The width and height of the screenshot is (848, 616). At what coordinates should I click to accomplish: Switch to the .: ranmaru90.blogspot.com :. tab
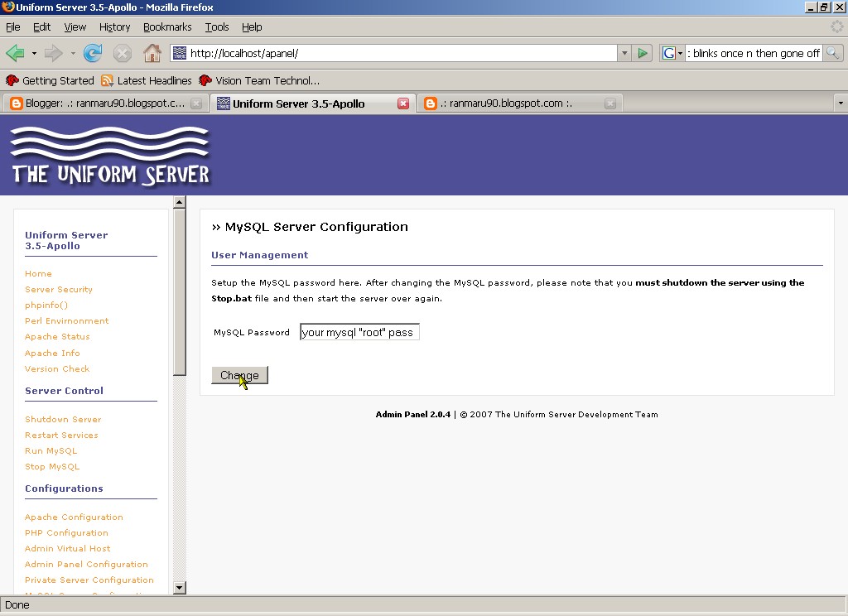[x=520, y=103]
